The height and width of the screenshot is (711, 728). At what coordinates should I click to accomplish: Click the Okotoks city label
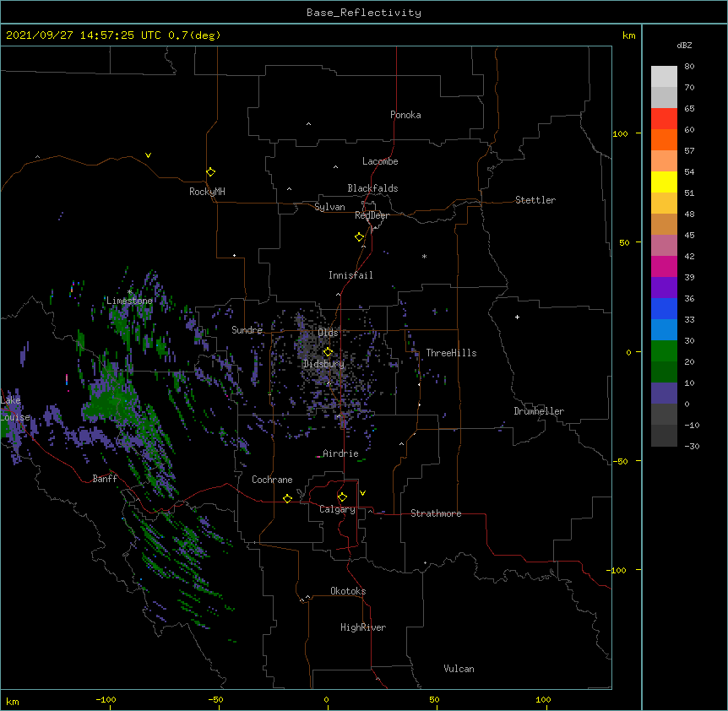click(348, 591)
